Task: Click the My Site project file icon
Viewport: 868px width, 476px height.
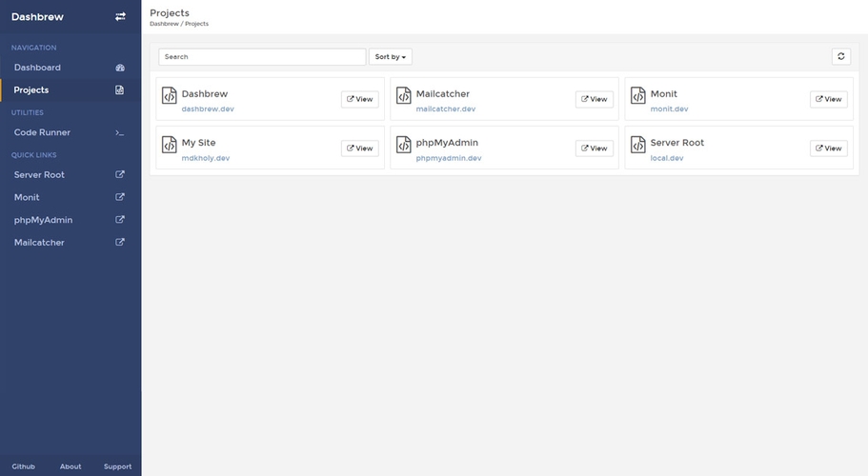Action: [x=170, y=145]
